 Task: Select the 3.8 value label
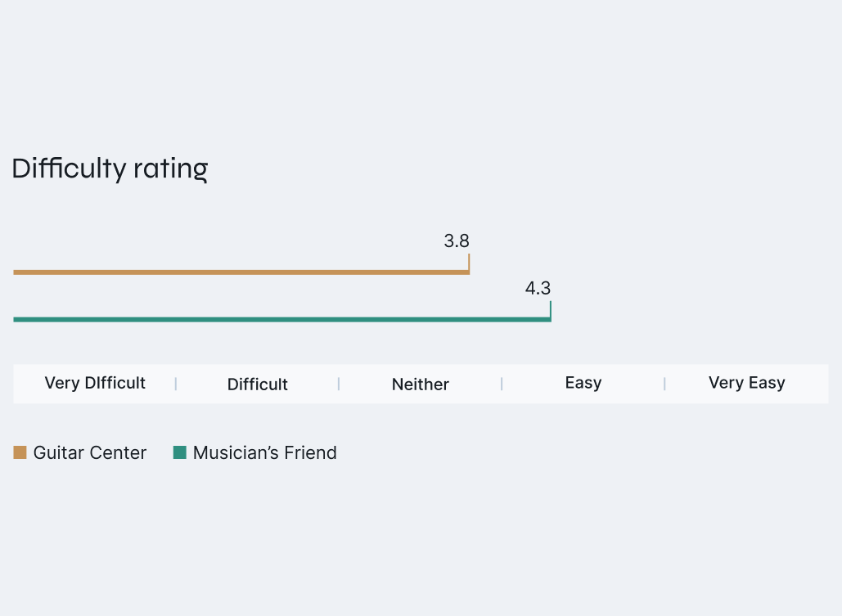(457, 241)
